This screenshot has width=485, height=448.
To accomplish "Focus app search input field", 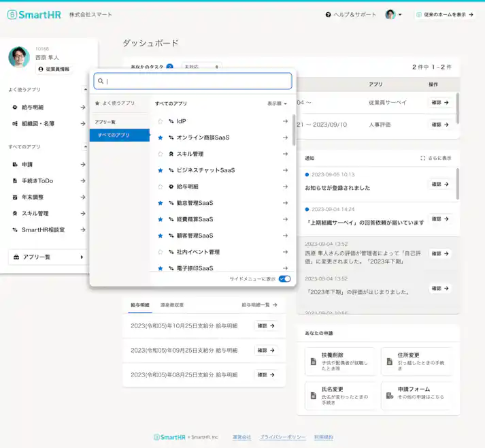I will click(x=193, y=81).
